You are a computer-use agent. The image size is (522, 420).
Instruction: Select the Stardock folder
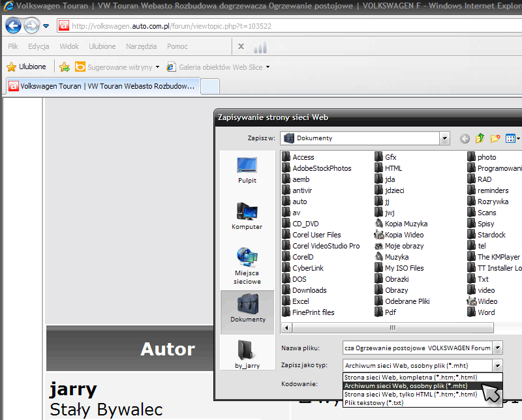(x=486, y=235)
